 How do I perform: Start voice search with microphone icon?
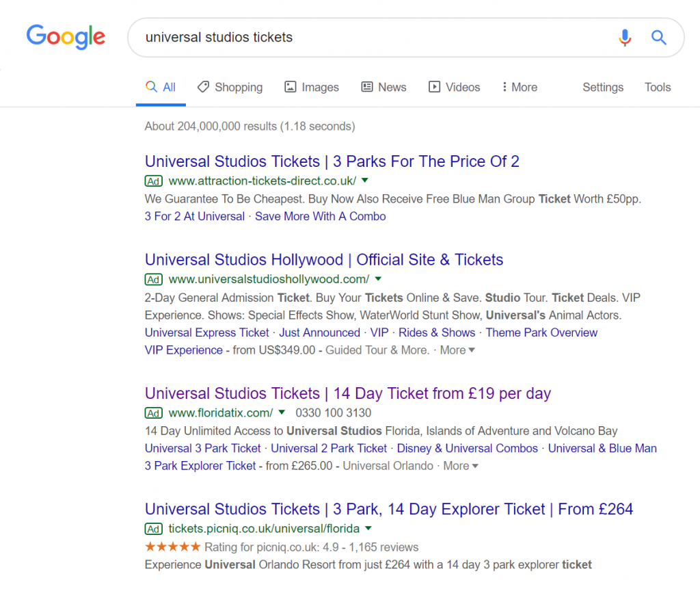625,38
